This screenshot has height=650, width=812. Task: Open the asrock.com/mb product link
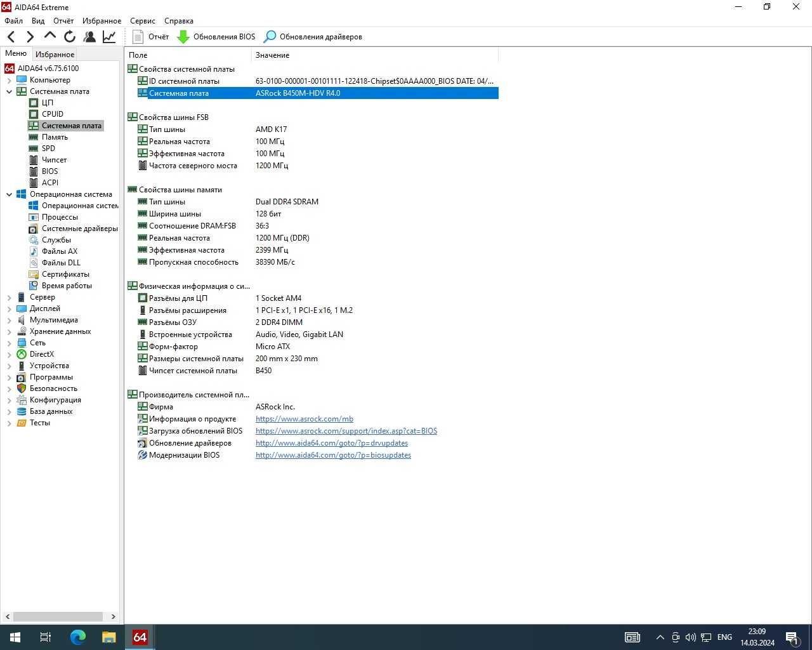304,419
